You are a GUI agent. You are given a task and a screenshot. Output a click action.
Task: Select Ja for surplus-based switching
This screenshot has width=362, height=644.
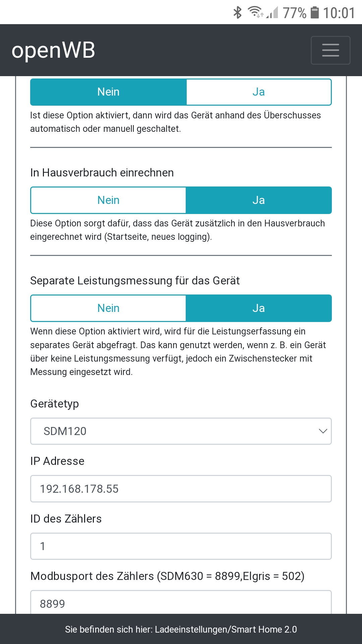[258, 92]
